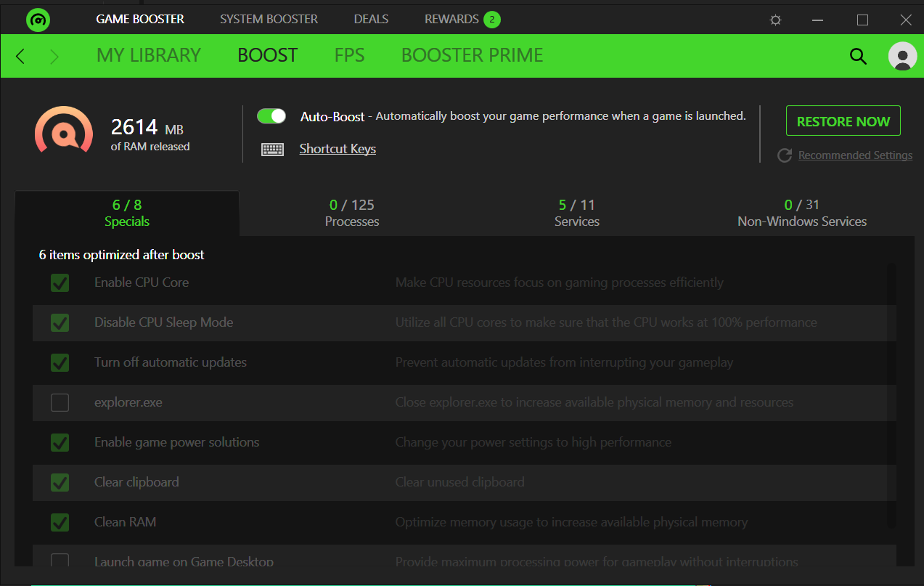Check Launch game on Game Desktop
The image size is (924, 586).
click(60, 561)
